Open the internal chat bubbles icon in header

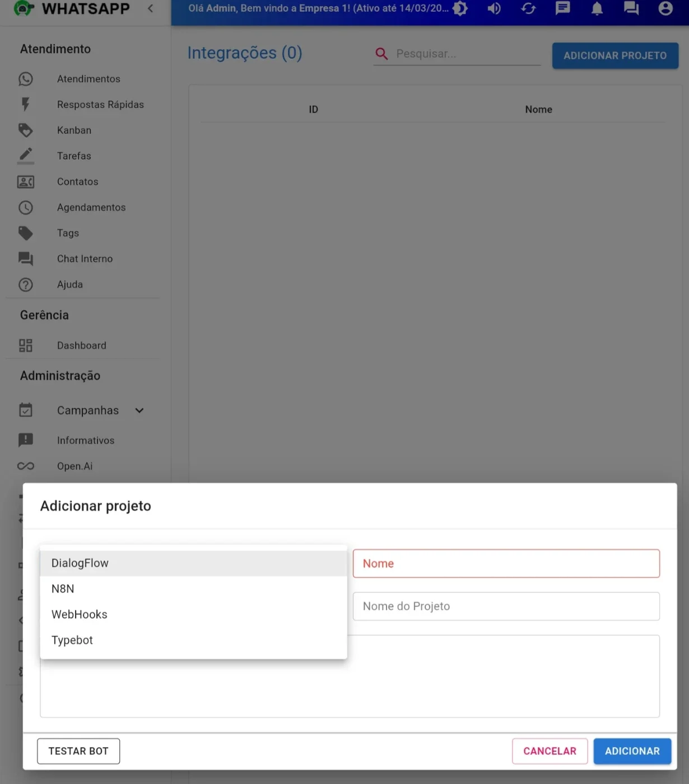pyautogui.click(x=631, y=8)
